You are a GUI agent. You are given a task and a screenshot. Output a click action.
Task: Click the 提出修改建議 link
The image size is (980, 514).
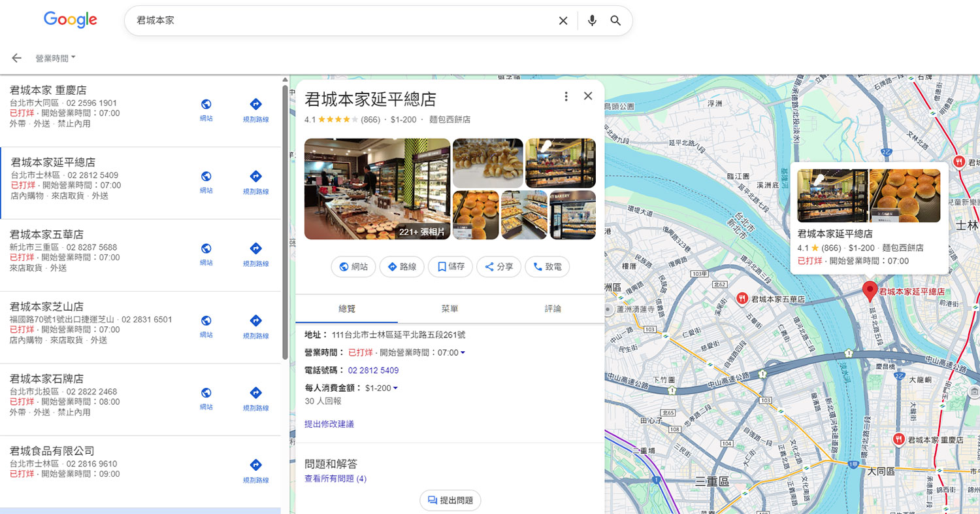click(x=329, y=424)
